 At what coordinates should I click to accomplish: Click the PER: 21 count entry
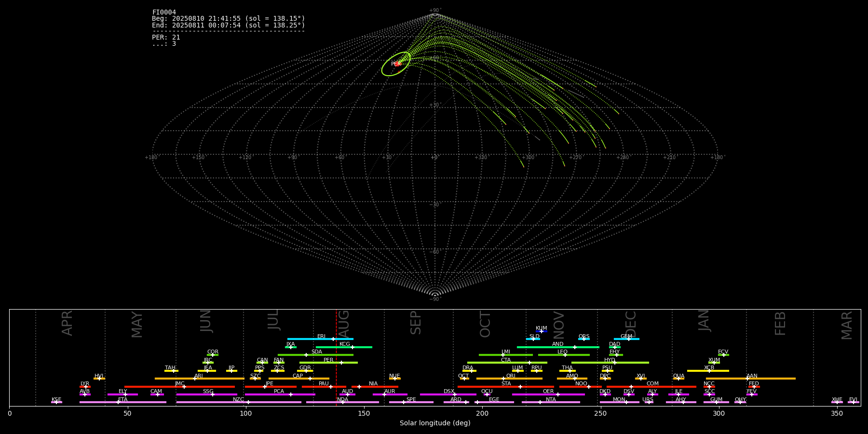click(166, 37)
